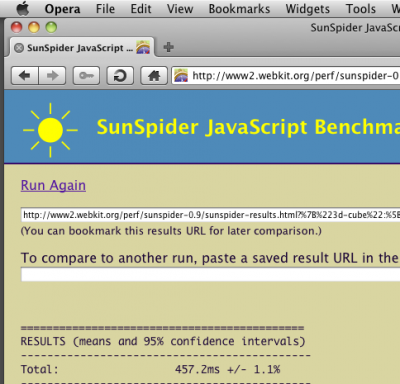Click the empty compare URL input field
The height and width of the screenshot is (384, 400).
211,275
